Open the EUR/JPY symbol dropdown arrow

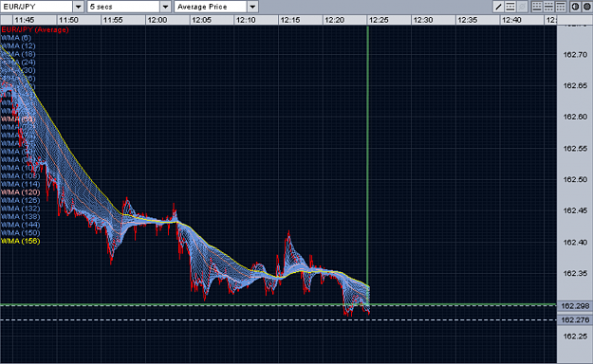[x=79, y=7]
